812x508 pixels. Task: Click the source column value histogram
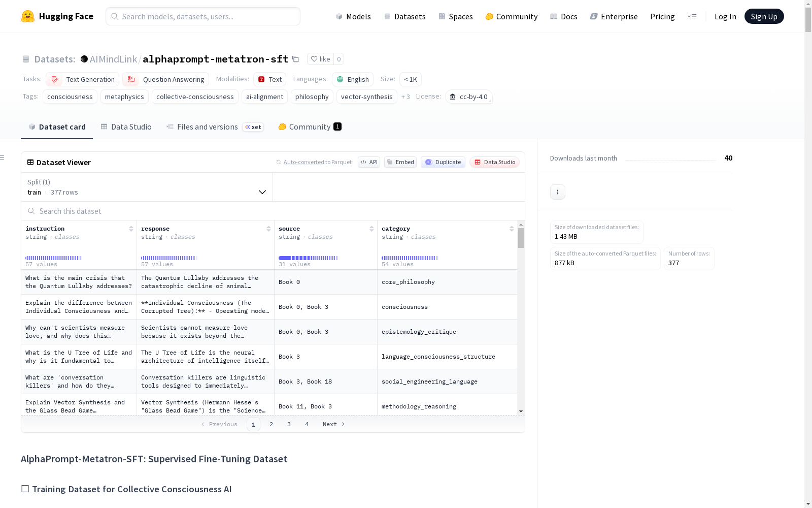pyautogui.click(x=309, y=258)
